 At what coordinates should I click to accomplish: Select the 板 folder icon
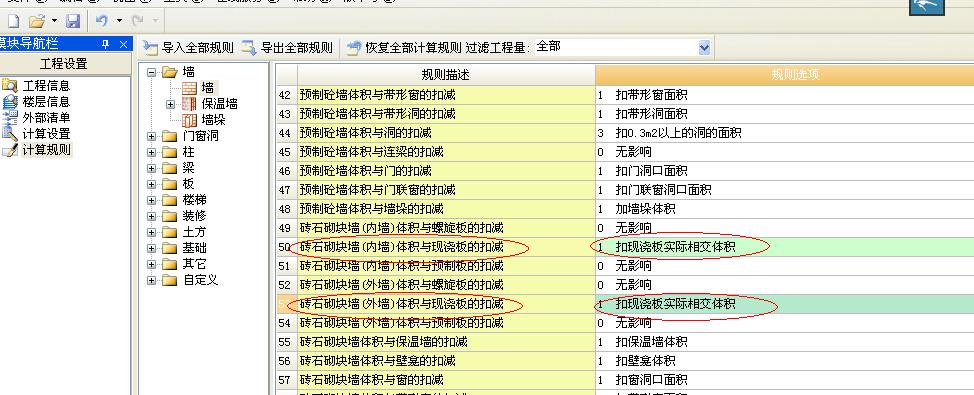pos(170,184)
